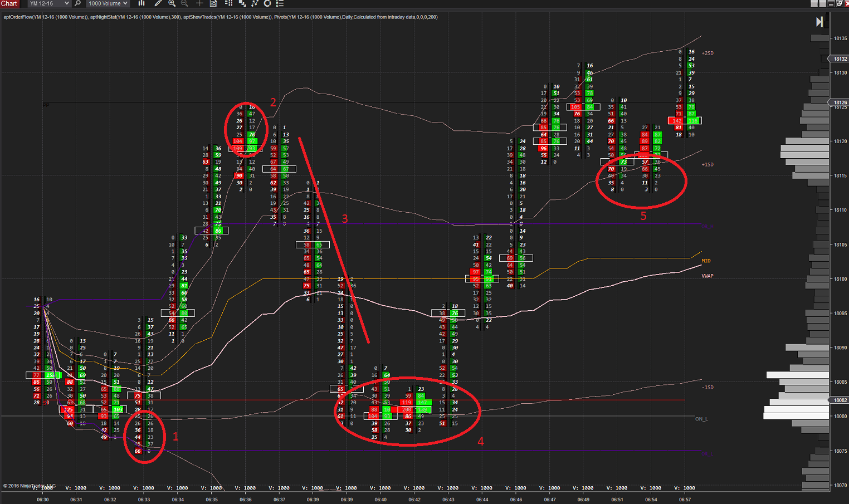Click the VWAP line label
849x504 pixels.
[x=707, y=276]
